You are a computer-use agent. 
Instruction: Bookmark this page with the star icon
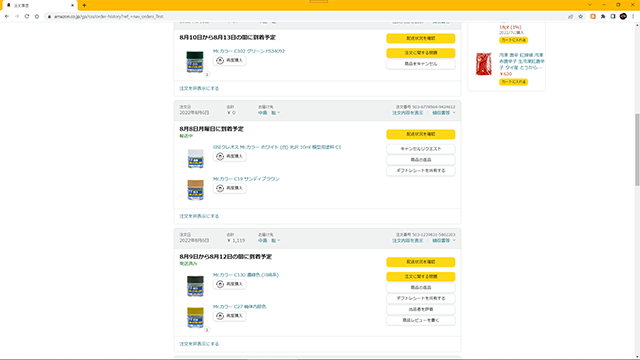[x=580, y=16]
